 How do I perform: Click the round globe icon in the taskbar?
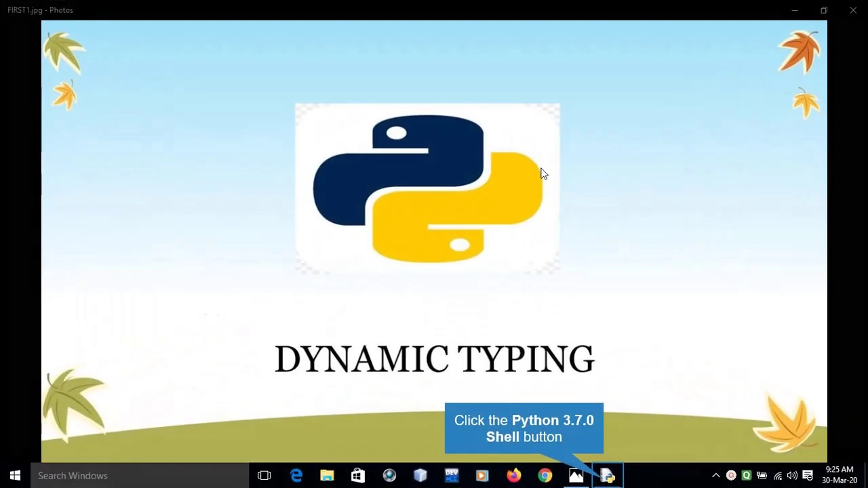389,476
